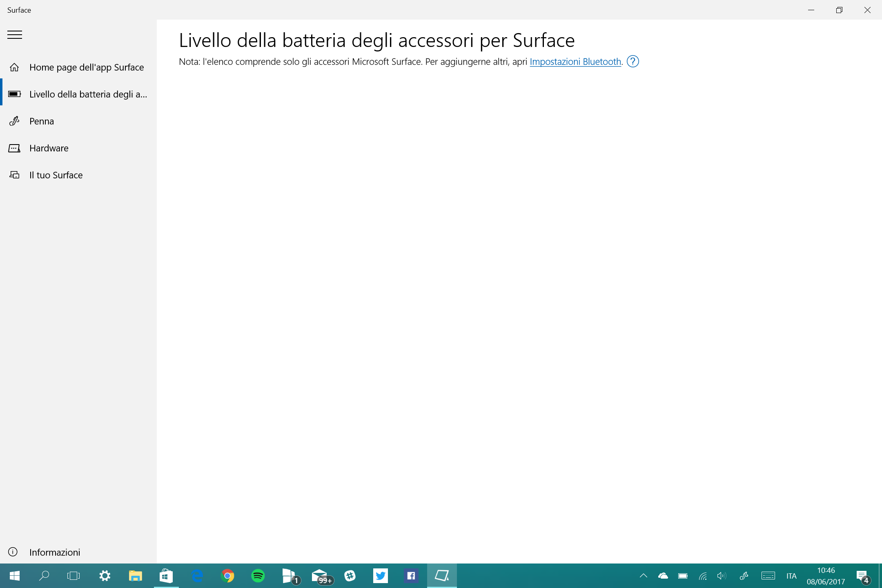The width and height of the screenshot is (882, 588).
Task: Open Windows Store from taskbar
Action: [x=166, y=576]
